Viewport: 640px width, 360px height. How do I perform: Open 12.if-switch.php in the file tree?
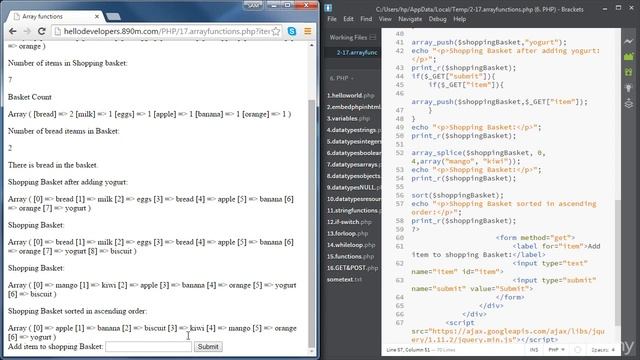click(x=349, y=222)
